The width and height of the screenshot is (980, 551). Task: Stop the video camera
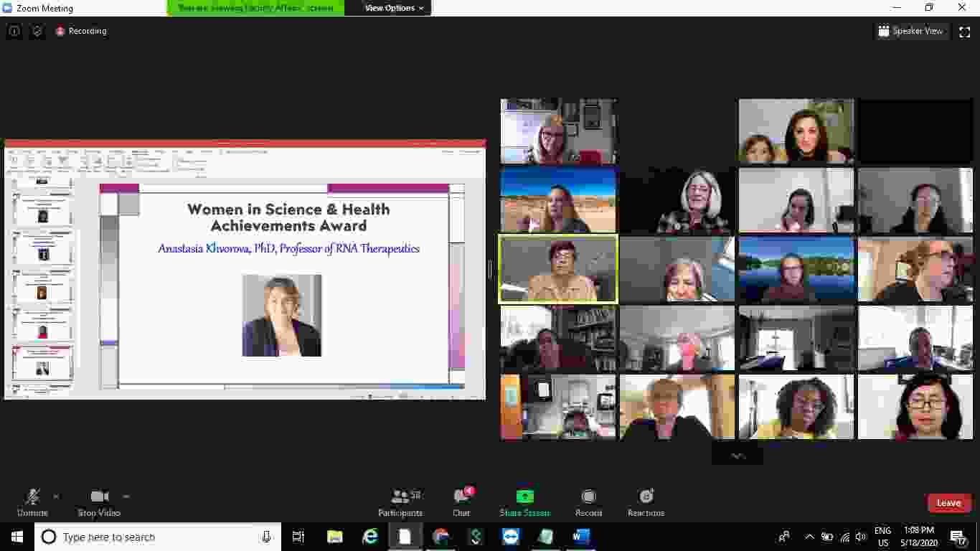pyautogui.click(x=99, y=501)
